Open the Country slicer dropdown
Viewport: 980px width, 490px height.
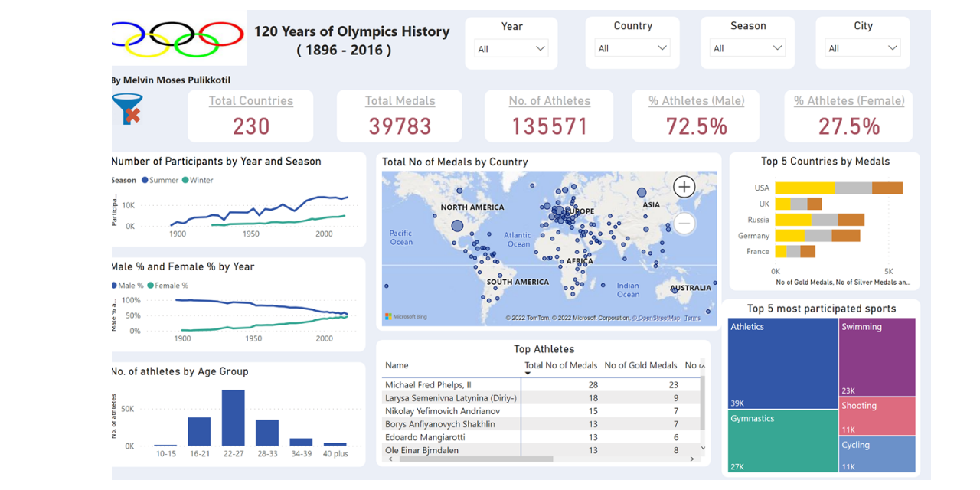coord(662,47)
